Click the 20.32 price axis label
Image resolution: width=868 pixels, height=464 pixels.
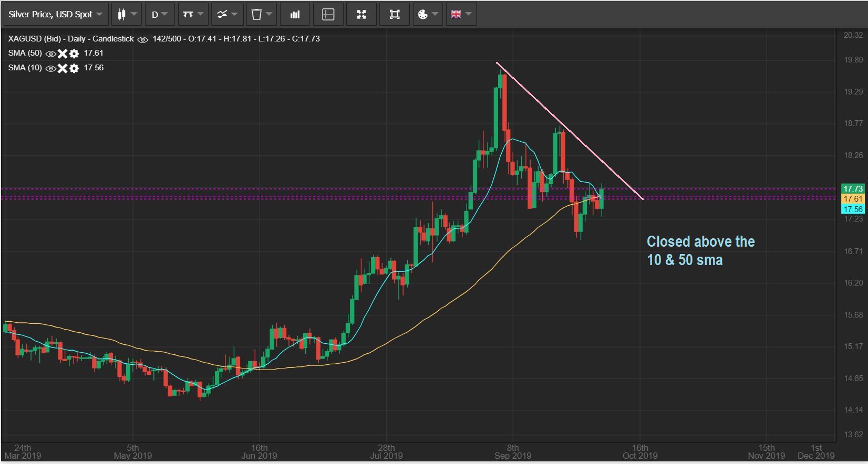pyautogui.click(x=853, y=35)
